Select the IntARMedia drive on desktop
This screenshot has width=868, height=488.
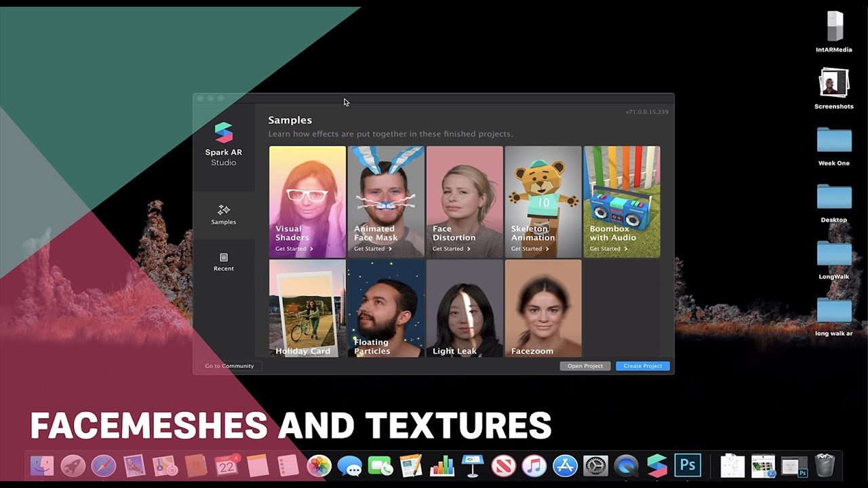click(834, 33)
